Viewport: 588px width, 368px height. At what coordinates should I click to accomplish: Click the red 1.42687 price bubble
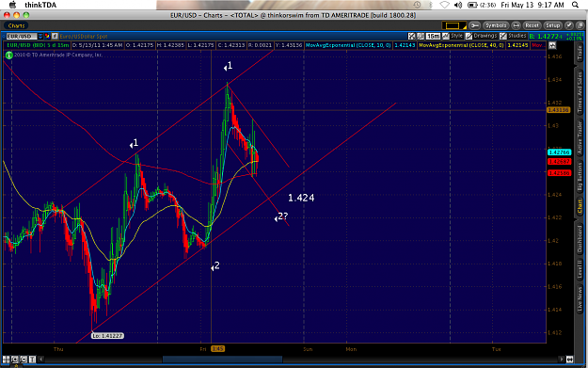[x=559, y=162]
